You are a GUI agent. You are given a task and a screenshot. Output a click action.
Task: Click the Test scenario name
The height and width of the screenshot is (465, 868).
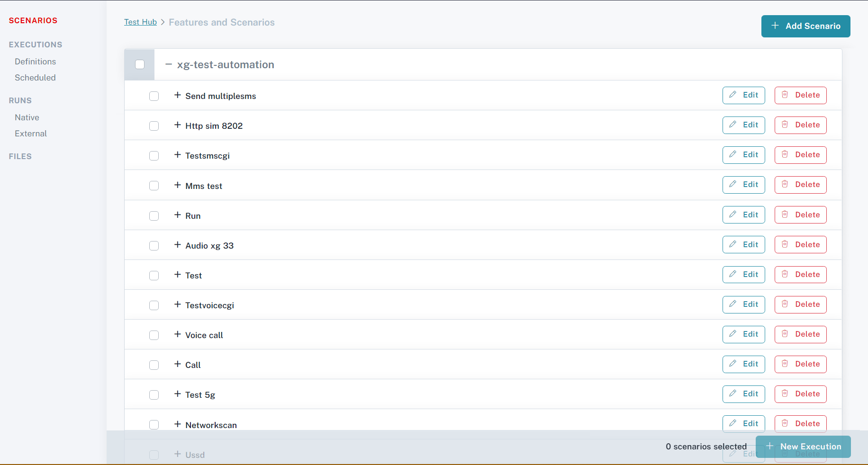pos(193,276)
